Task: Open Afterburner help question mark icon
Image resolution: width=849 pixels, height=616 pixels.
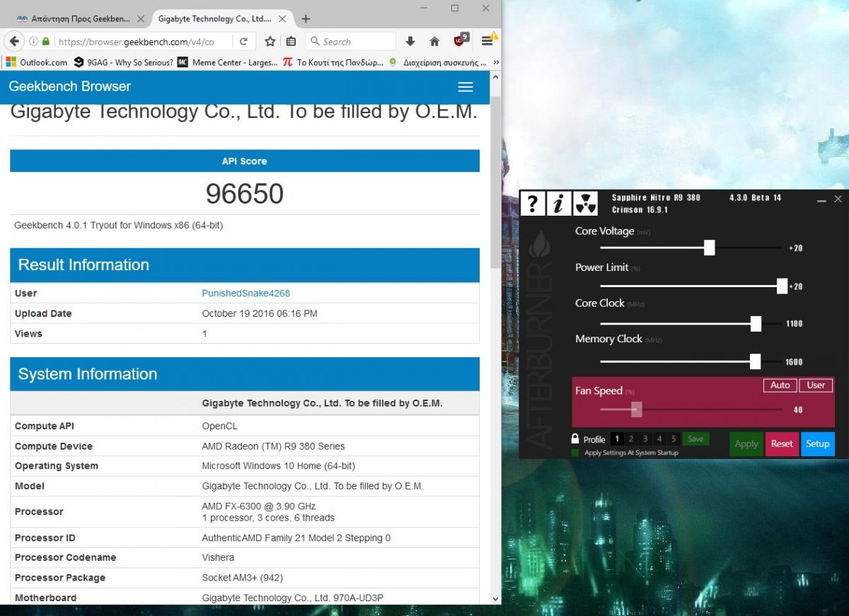Action: coord(533,204)
